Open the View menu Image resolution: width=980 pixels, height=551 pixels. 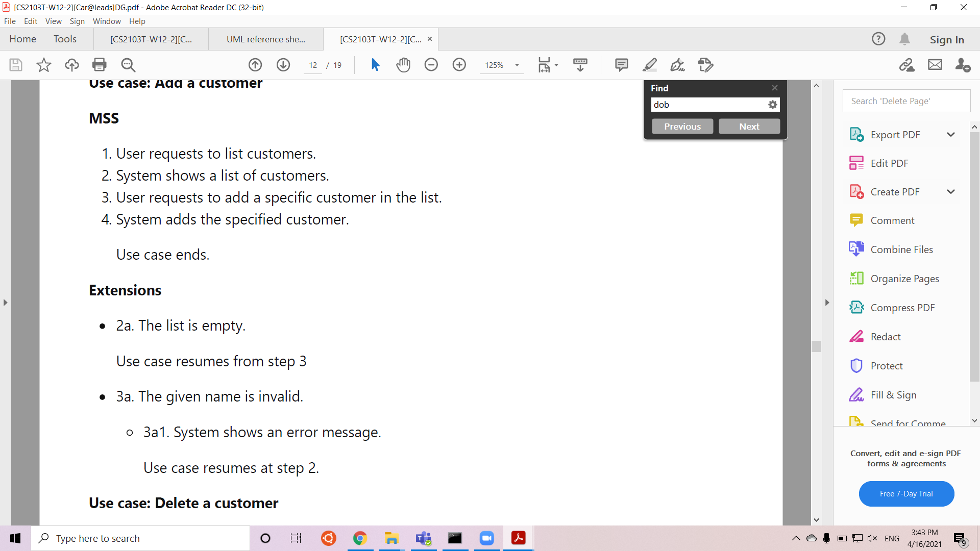click(x=53, y=21)
